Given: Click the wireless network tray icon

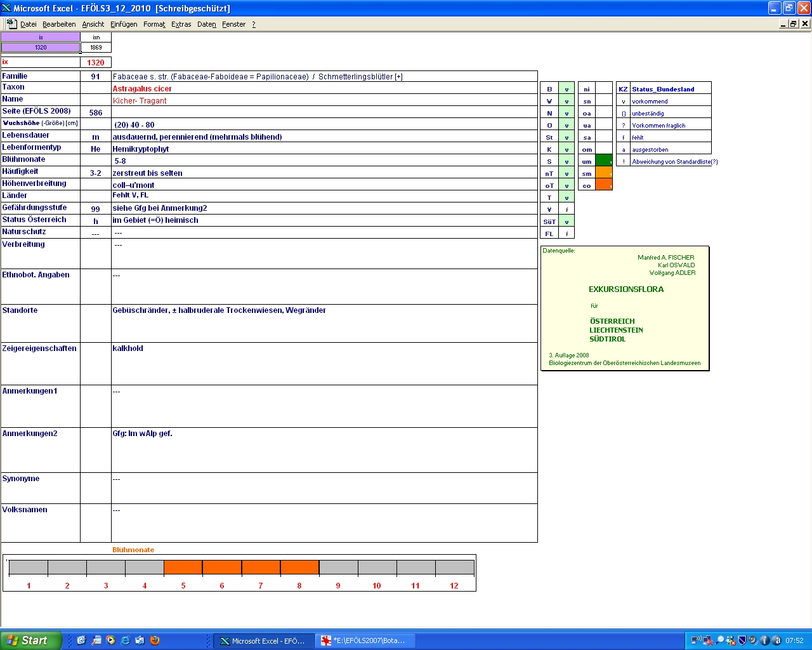Looking at the screenshot, I should coord(696,640).
